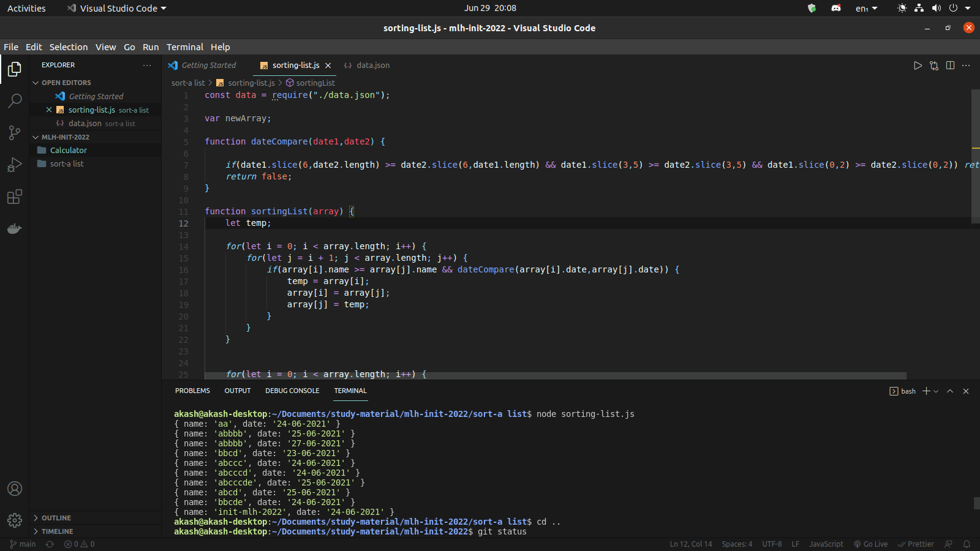Switch to the Debug Console tab
Viewport: 980px width, 551px height.
tap(292, 391)
